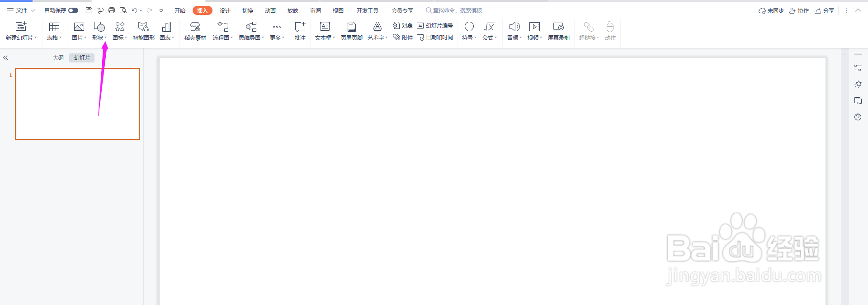Add a Comment (批注)
The height and width of the screenshot is (305, 868).
(x=300, y=31)
